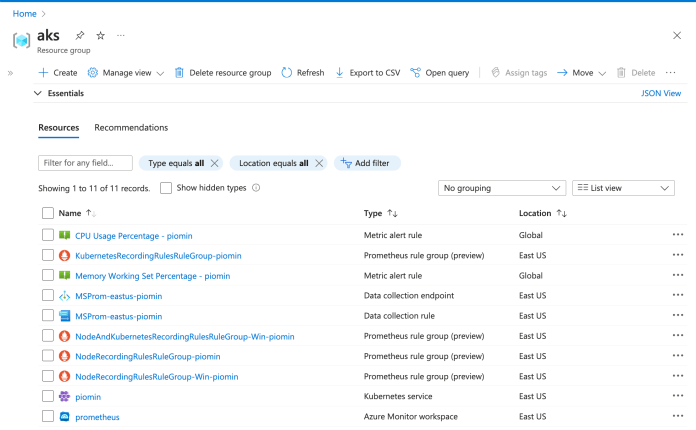Expand the Move dropdown
Screen dimensions: 696x430
[x=602, y=73]
